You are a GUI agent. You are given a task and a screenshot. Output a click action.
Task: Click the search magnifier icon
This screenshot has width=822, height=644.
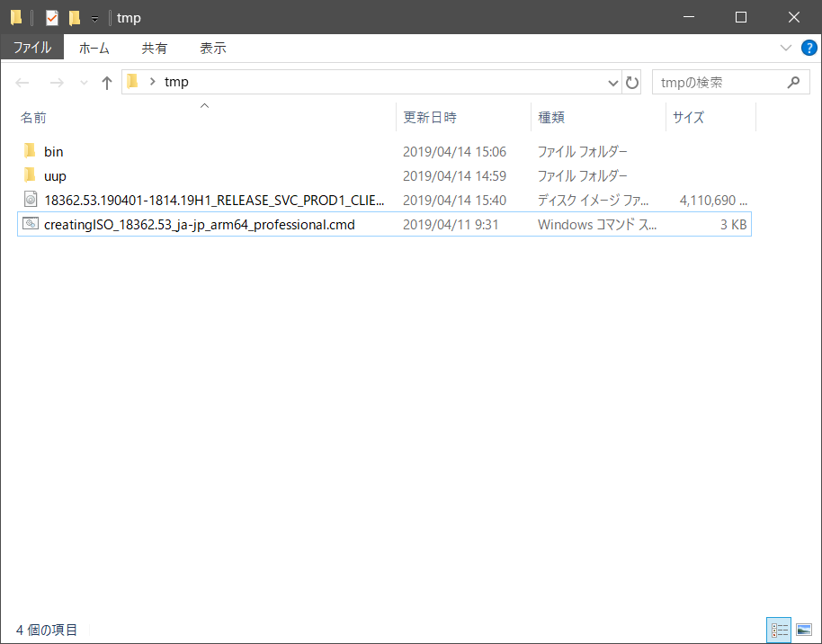click(792, 82)
